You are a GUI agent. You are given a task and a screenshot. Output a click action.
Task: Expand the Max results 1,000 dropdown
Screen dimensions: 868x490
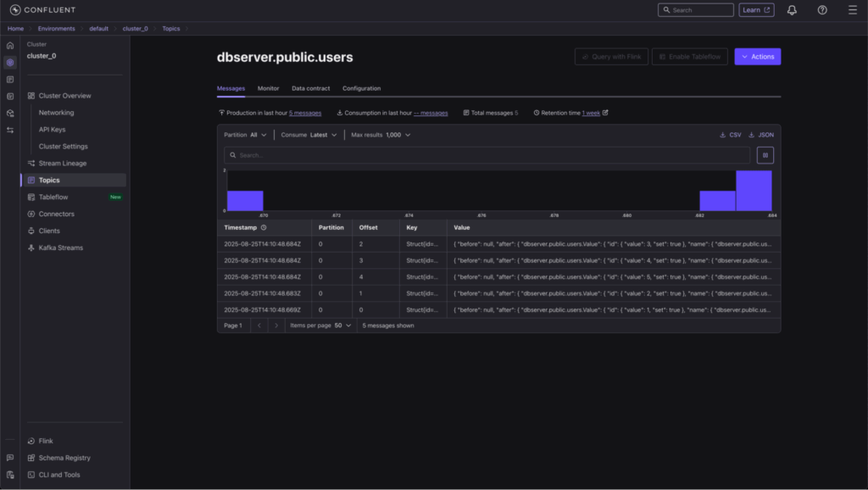(381, 135)
